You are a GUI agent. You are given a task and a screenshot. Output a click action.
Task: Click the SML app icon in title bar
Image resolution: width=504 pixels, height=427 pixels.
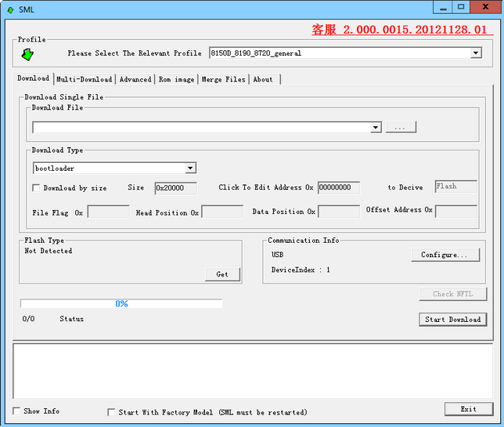10,8
